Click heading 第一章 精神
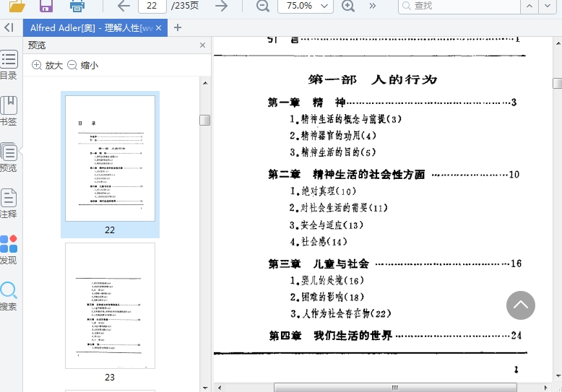 pos(306,103)
